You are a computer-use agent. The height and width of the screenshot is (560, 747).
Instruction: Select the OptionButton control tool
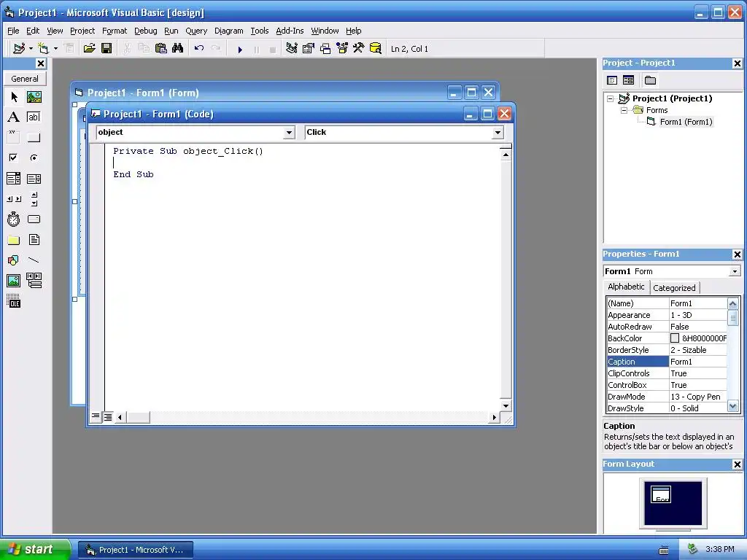pos(34,157)
